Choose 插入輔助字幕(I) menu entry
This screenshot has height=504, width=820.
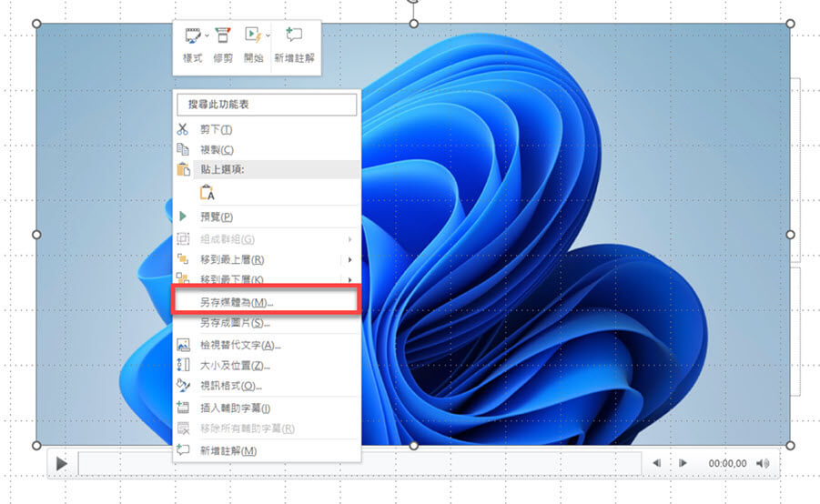[x=267, y=408]
